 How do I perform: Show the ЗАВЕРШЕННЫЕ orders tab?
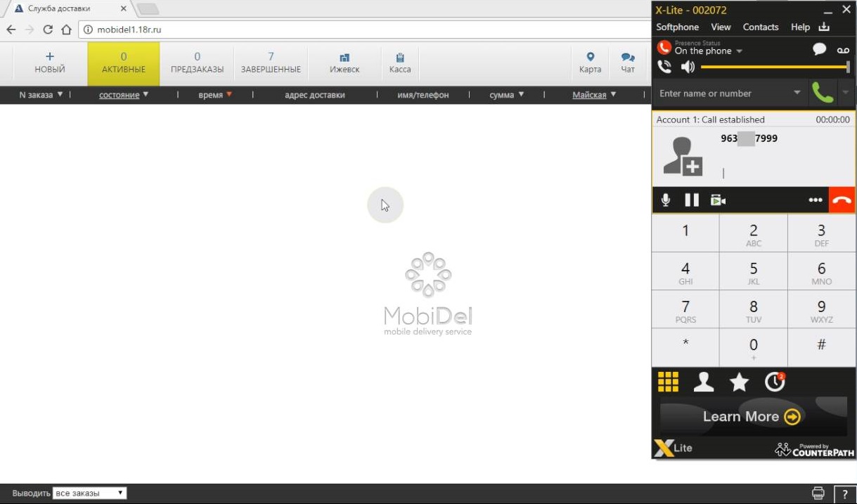click(x=271, y=63)
